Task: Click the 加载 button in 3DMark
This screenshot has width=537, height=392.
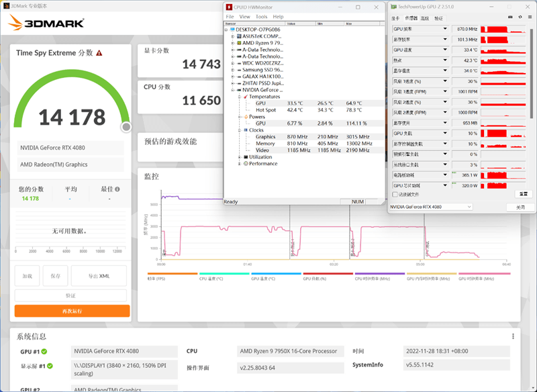Action: point(27,276)
